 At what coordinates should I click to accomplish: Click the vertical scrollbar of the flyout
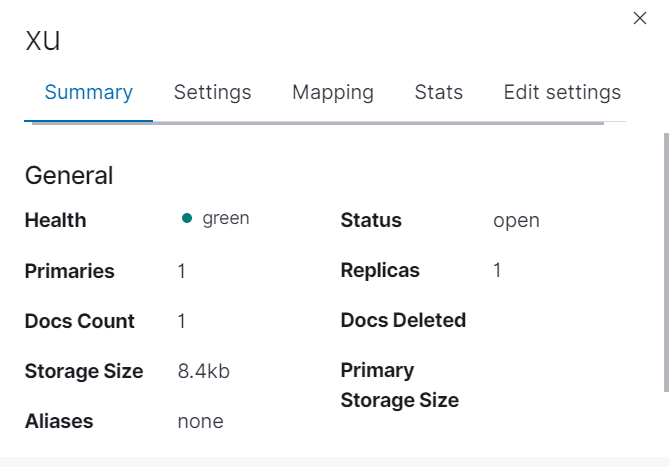tap(665, 260)
